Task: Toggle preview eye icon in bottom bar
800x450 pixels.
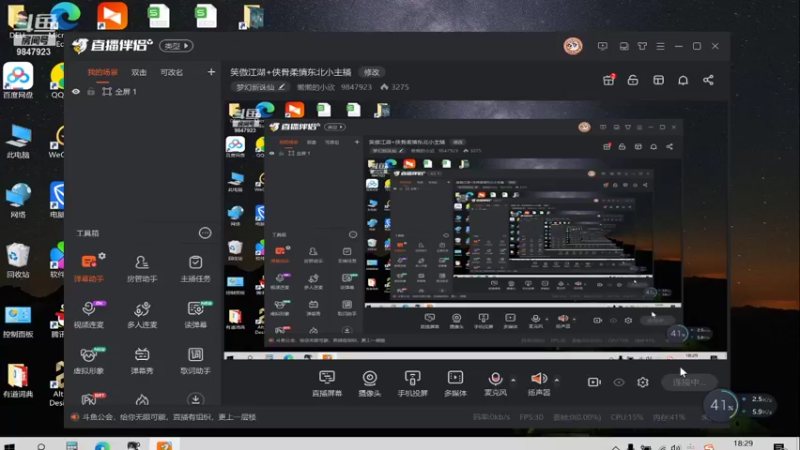Action: click(619, 382)
